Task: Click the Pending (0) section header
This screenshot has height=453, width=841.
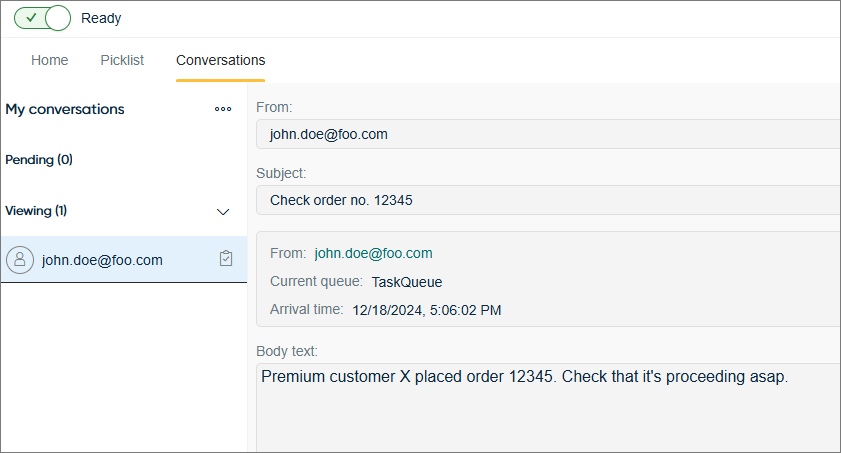Action: point(39,160)
